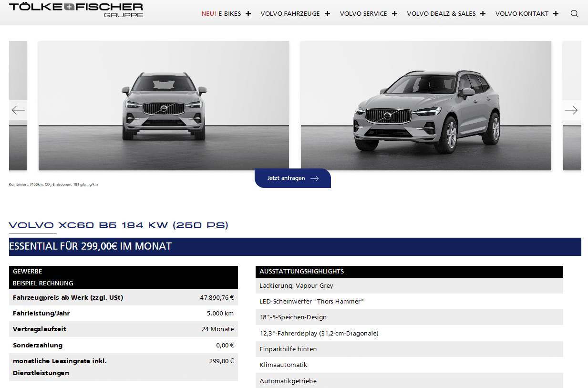Click the Tölke + Fischer Gruppe logo
588x388 pixels.
[x=76, y=10]
